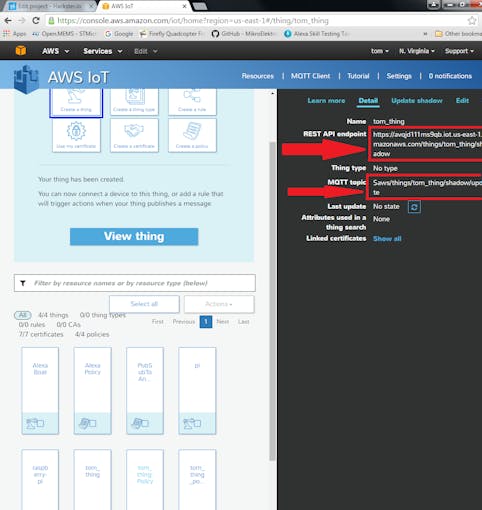The width and height of the screenshot is (482, 510).
Task: Click the filter funnel icon
Action: pyautogui.click(x=23, y=283)
